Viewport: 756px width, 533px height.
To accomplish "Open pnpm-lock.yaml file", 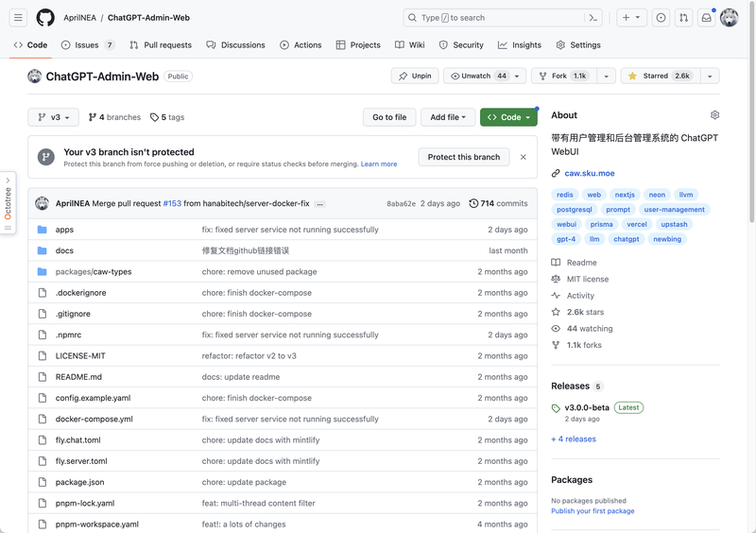I will 85,504.
